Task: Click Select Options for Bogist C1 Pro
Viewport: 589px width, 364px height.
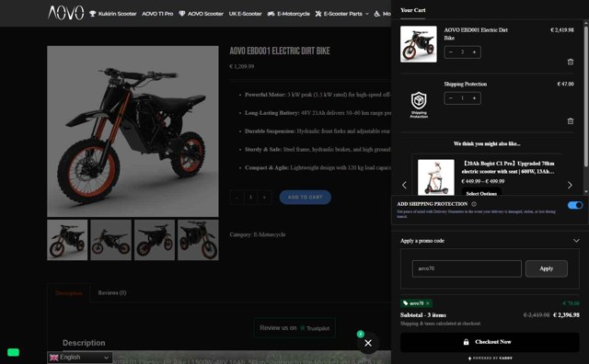Action: tap(481, 193)
